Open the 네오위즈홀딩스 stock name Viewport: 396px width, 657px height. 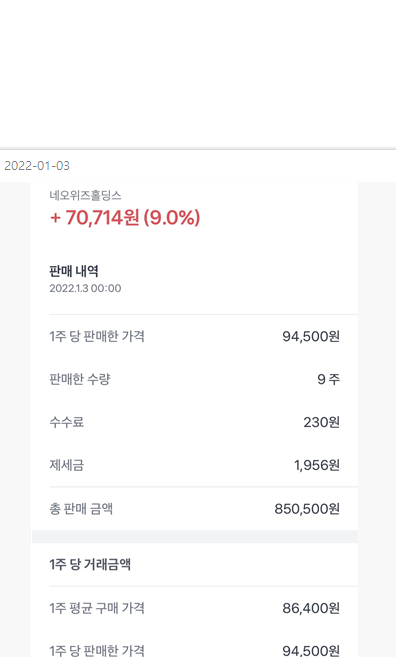click(85, 196)
